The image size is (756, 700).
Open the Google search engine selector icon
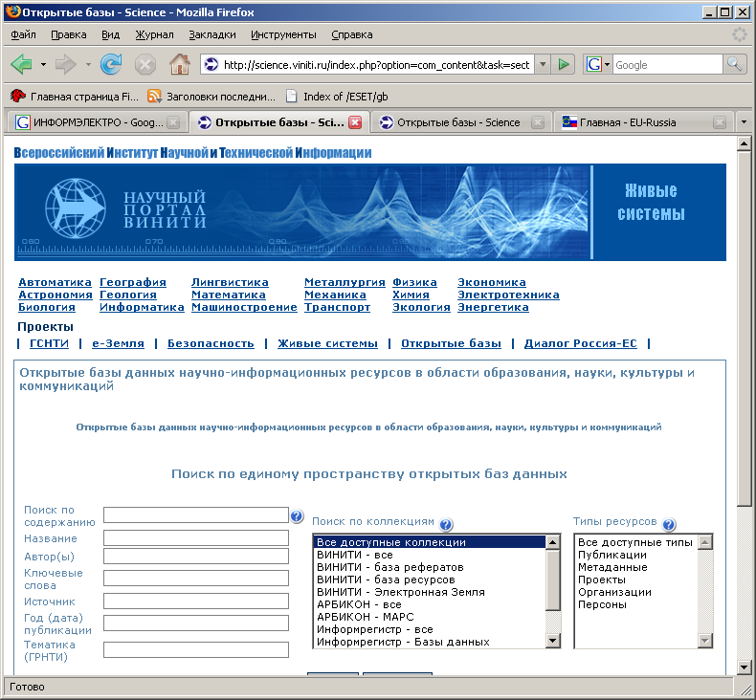coord(597,64)
